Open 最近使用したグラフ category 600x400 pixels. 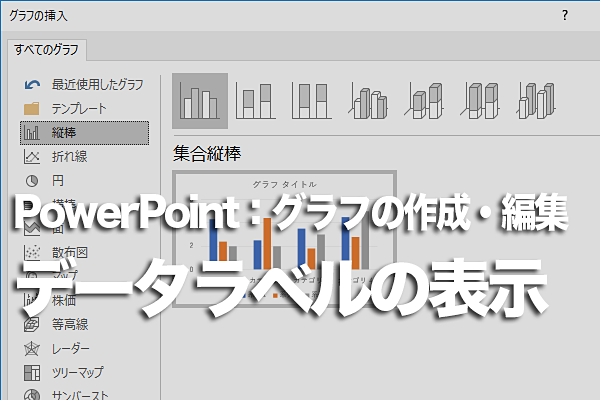(x=84, y=85)
